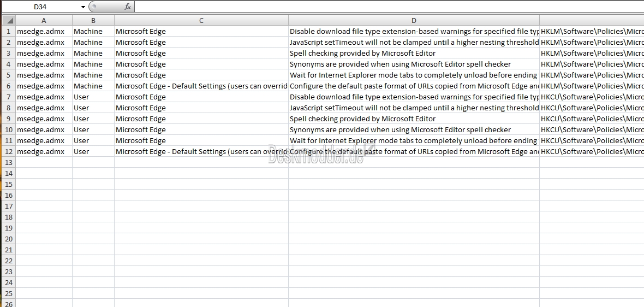
Task: Click cell B12 with User
Action: pyautogui.click(x=93, y=151)
